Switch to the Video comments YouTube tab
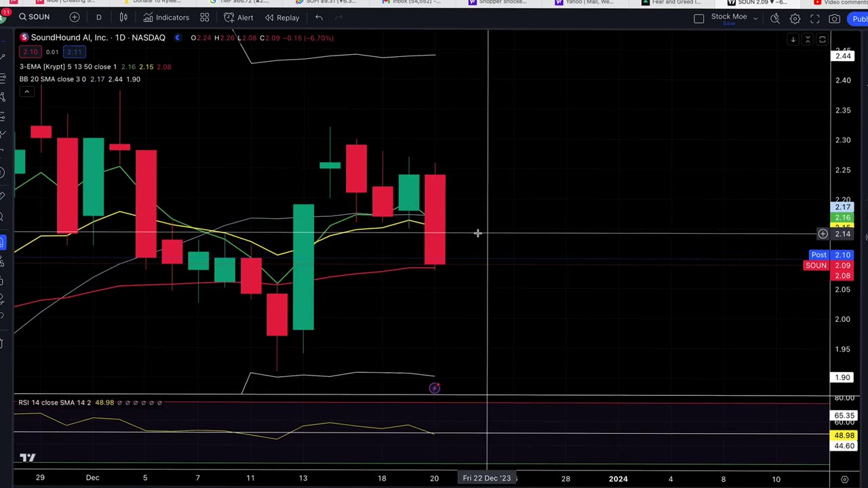This screenshot has height=488, width=868. point(841,3)
